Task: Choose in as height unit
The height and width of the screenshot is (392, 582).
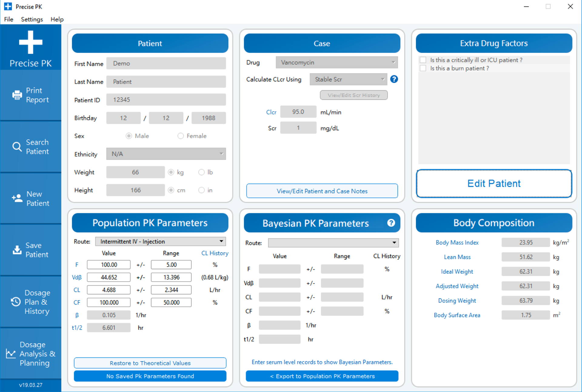Action: coord(201,190)
